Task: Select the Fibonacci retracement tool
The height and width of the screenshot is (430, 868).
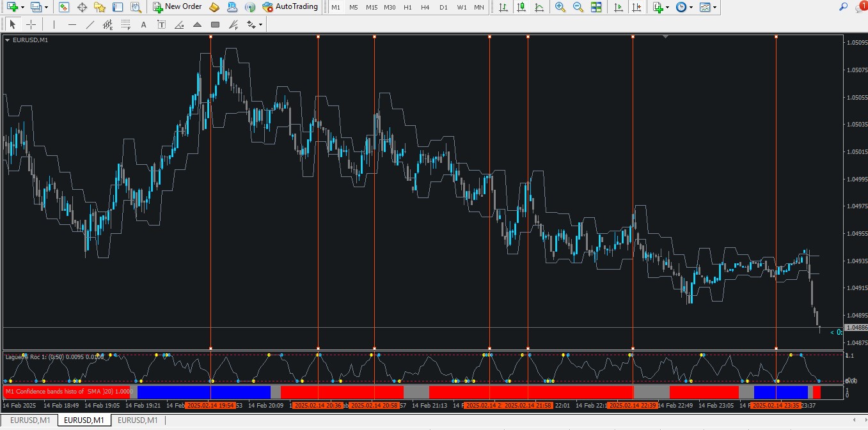Action: pyautogui.click(x=125, y=25)
